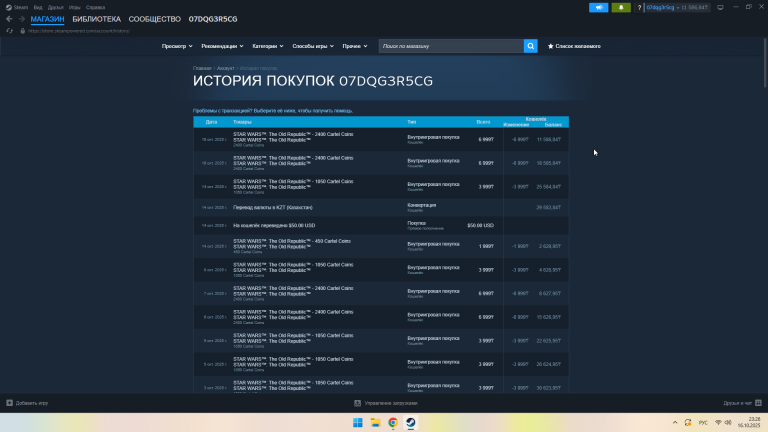Click Управление загрузками
This screenshot has width=768, height=432.
pyautogui.click(x=391, y=403)
